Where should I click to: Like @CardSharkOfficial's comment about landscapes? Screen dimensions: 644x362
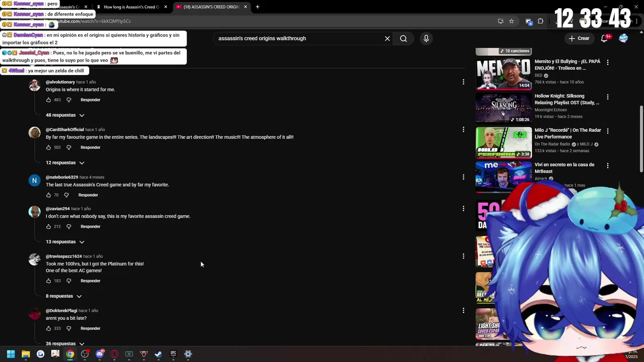point(49,148)
